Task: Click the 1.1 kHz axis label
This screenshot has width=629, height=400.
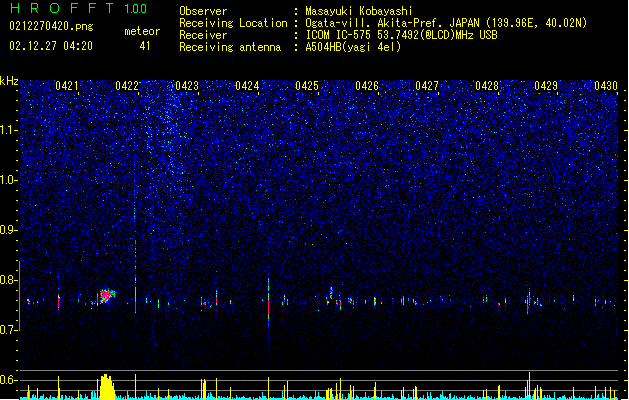Action: 9,130
